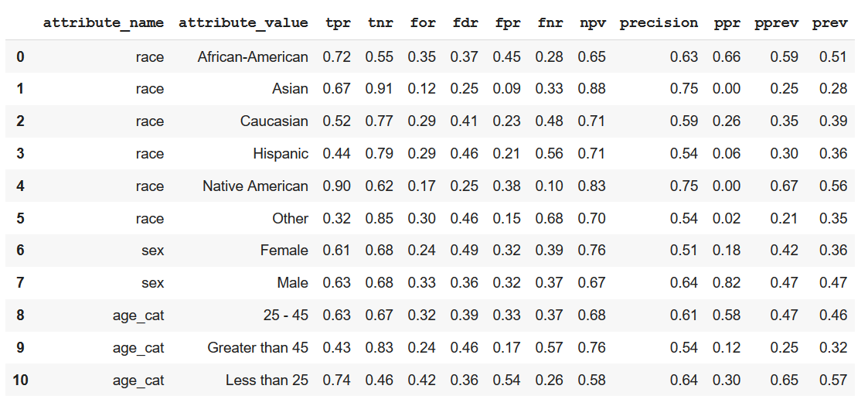Click the prev column header

tap(829, 22)
